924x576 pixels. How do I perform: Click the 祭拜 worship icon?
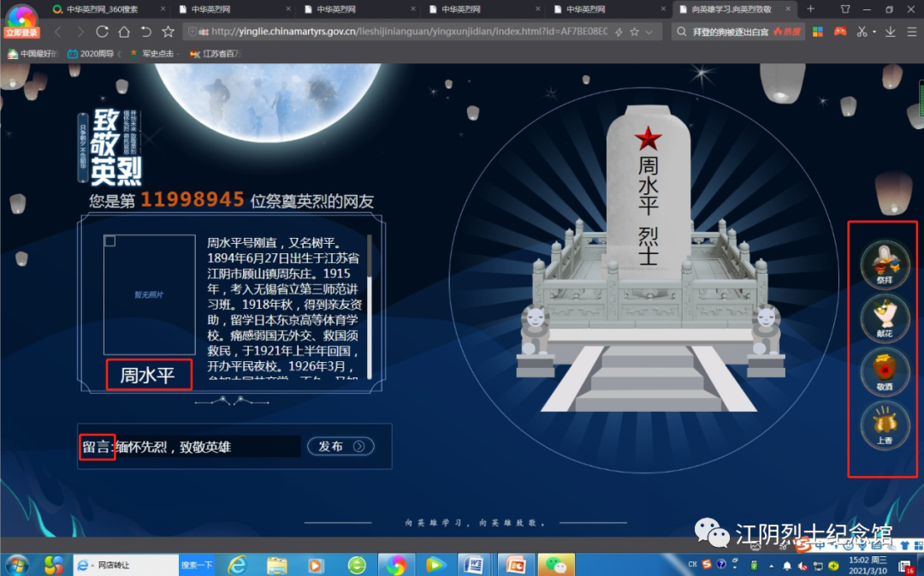click(x=884, y=263)
